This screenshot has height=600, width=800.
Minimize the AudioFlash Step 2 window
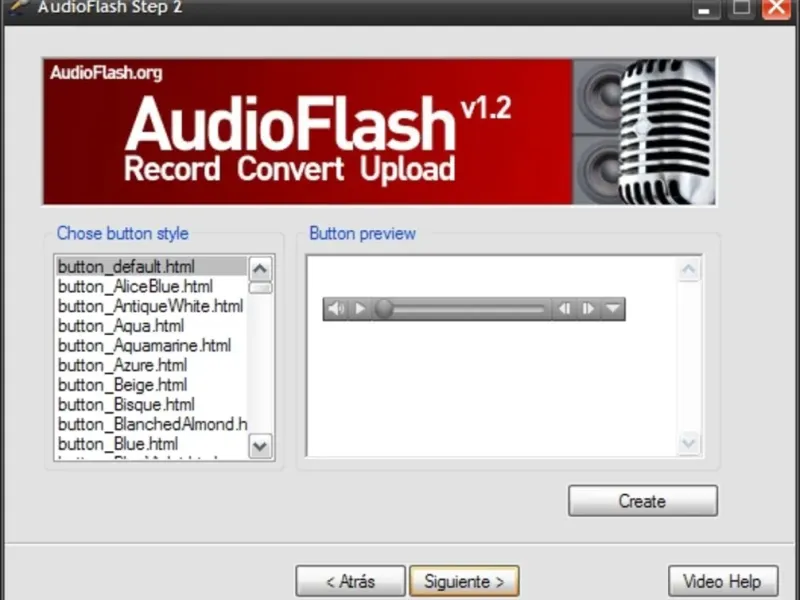(x=705, y=9)
